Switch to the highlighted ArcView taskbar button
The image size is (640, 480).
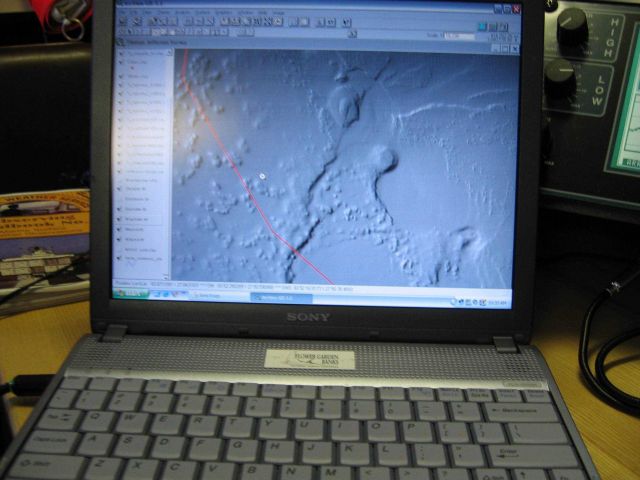[281, 298]
